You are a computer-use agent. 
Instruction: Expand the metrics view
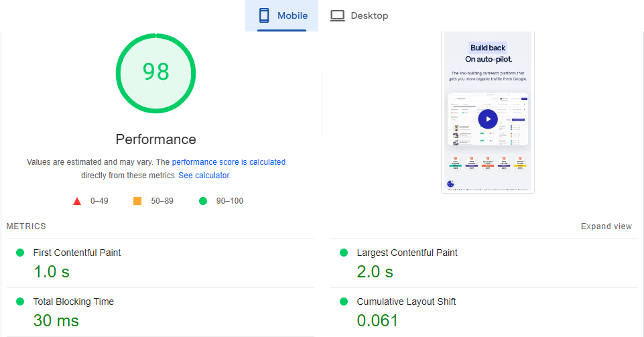coord(606,226)
